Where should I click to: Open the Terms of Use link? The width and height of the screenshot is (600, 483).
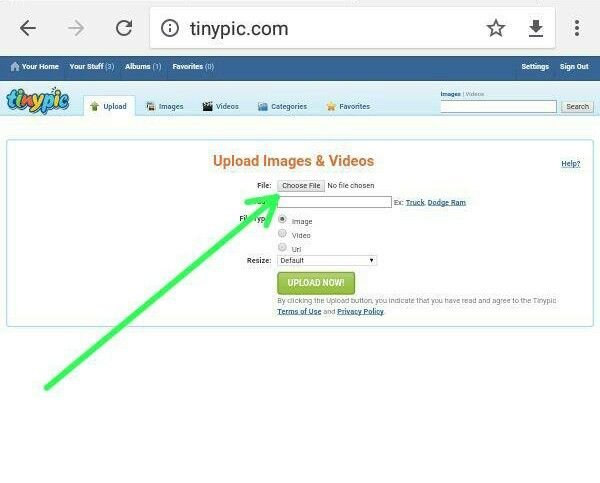tap(299, 312)
